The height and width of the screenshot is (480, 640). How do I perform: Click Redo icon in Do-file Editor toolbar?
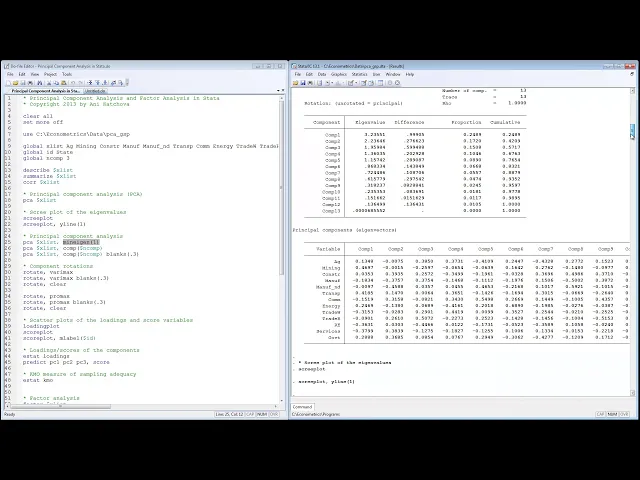(80, 83)
